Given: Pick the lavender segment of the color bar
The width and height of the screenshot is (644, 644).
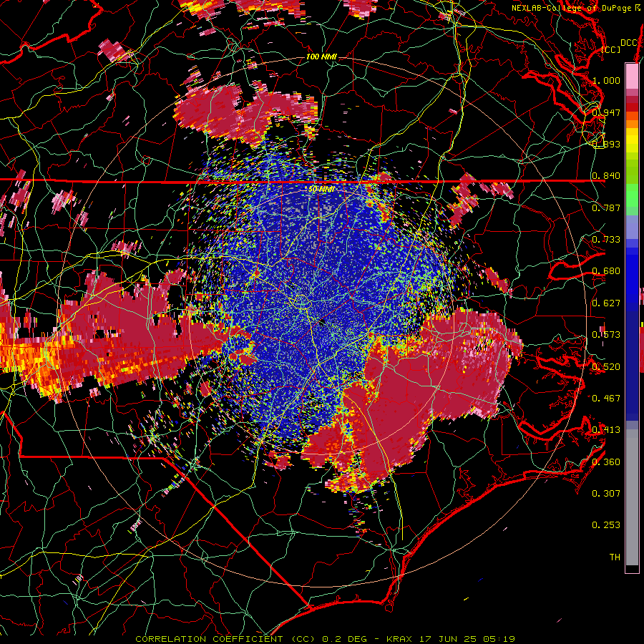Looking at the screenshot, I should pos(632,227).
